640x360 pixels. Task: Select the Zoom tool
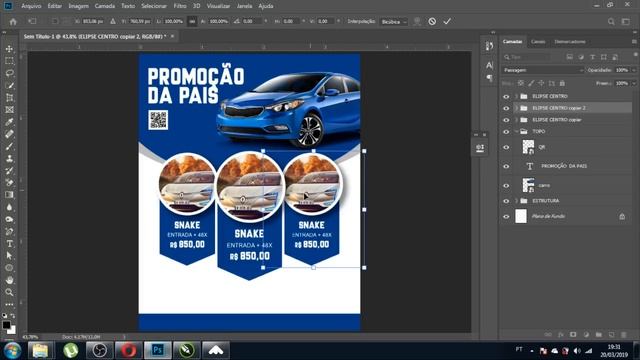pyautogui.click(x=9, y=292)
